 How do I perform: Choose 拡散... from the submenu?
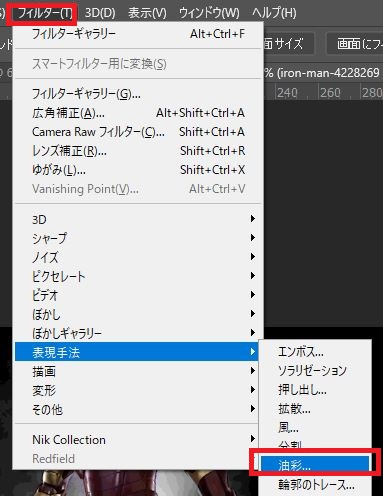pyautogui.click(x=315, y=408)
